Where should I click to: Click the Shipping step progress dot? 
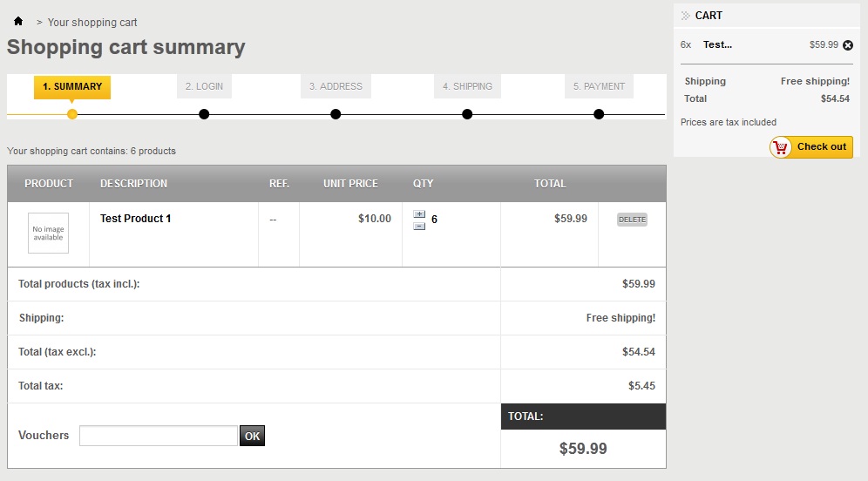[x=467, y=114]
